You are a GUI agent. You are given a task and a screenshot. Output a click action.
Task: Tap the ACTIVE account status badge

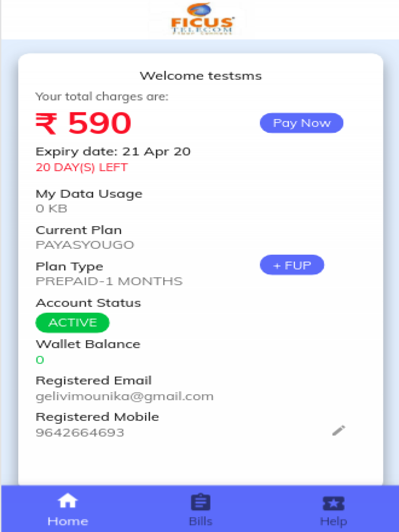[73, 322]
